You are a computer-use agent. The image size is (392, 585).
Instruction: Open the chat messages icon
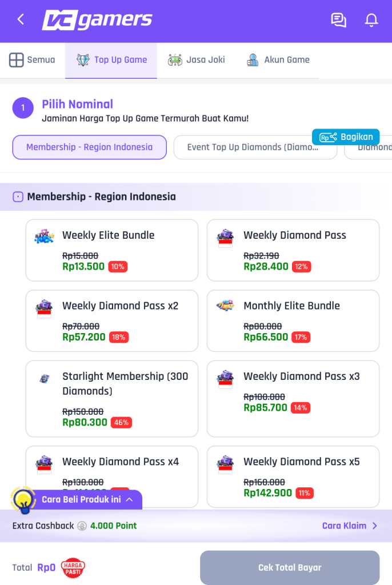tap(339, 20)
